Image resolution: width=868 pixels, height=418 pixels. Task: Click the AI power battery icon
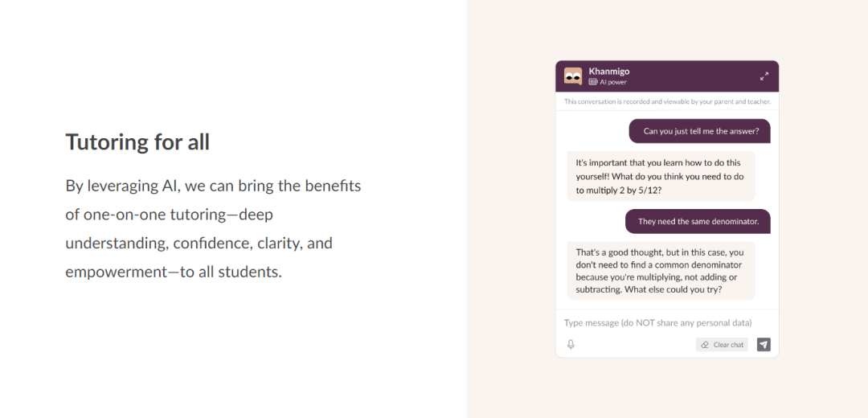593,82
